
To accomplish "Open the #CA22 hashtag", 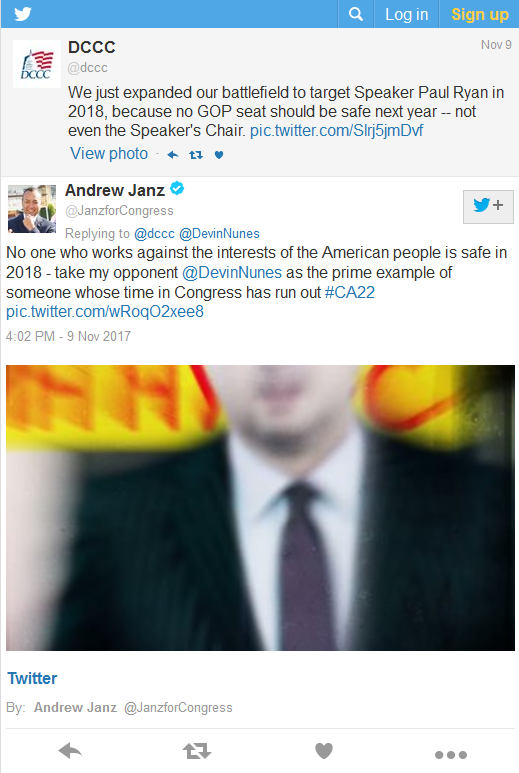I will pos(350,292).
